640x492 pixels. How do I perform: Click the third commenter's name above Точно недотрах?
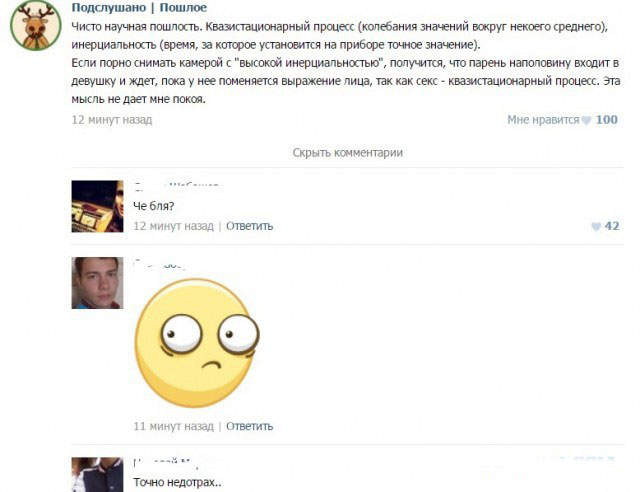point(165,463)
